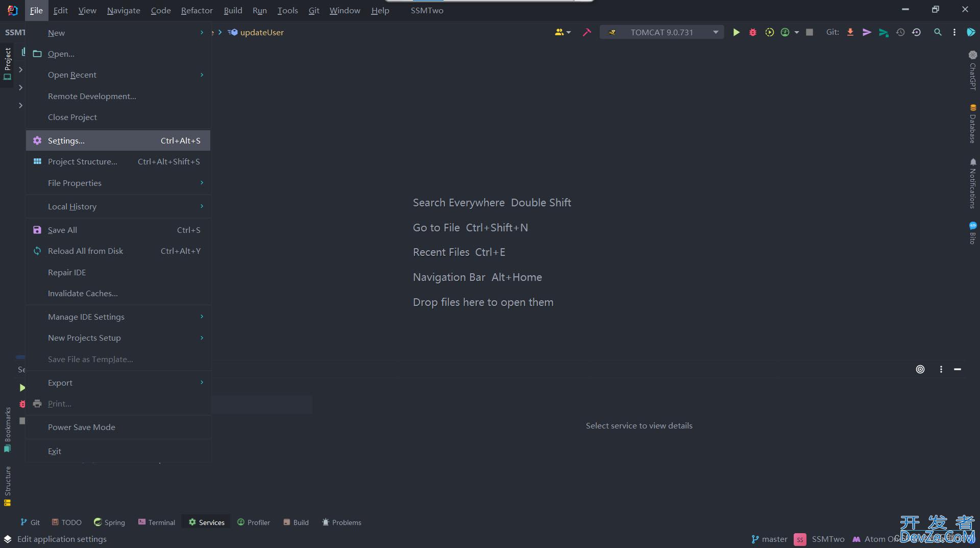
Task: Click the Git update project arrow icon
Action: [850, 32]
